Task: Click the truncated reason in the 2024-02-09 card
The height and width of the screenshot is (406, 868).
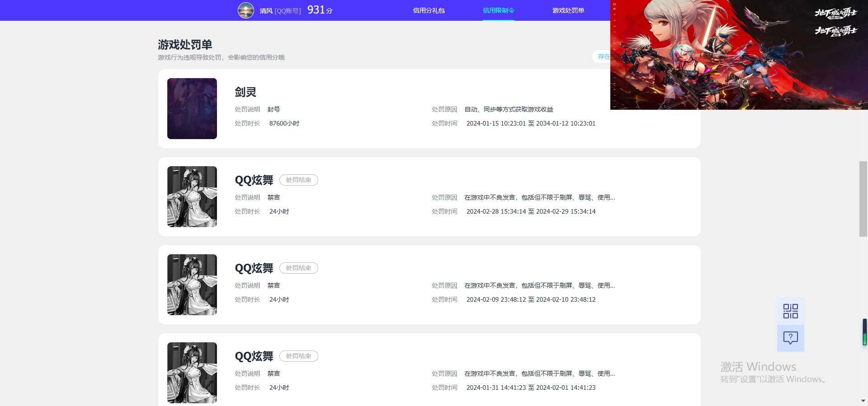Action: coord(540,285)
